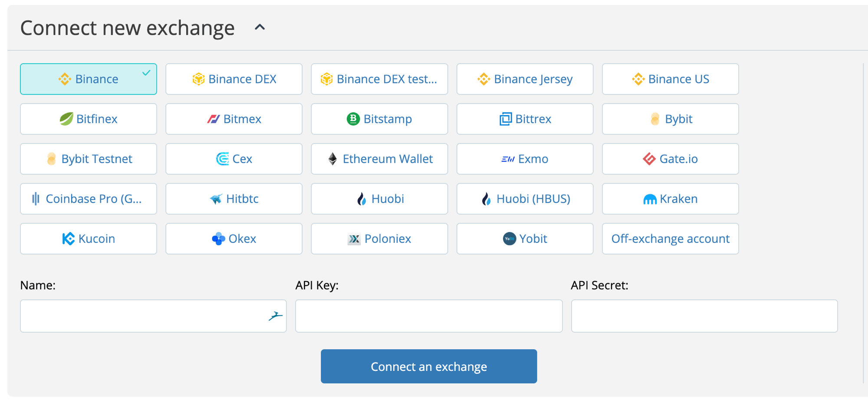Focus the API Secret input field
868x400 pixels.
click(x=704, y=316)
